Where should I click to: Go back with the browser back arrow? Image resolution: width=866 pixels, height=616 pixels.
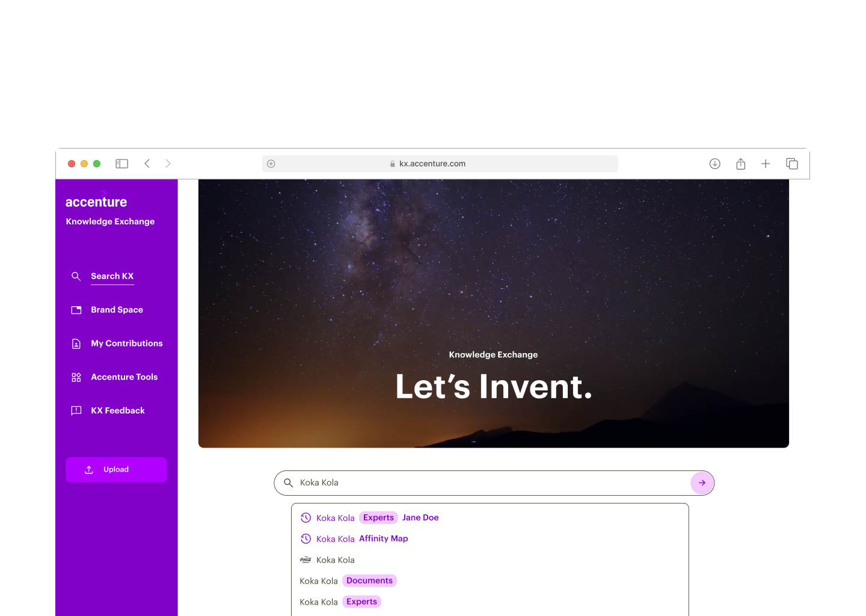(x=147, y=164)
